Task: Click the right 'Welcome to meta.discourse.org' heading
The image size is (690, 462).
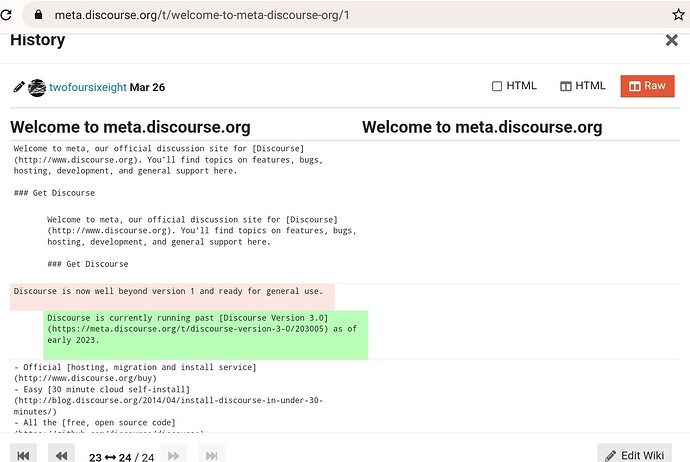Action: tap(482, 127)
